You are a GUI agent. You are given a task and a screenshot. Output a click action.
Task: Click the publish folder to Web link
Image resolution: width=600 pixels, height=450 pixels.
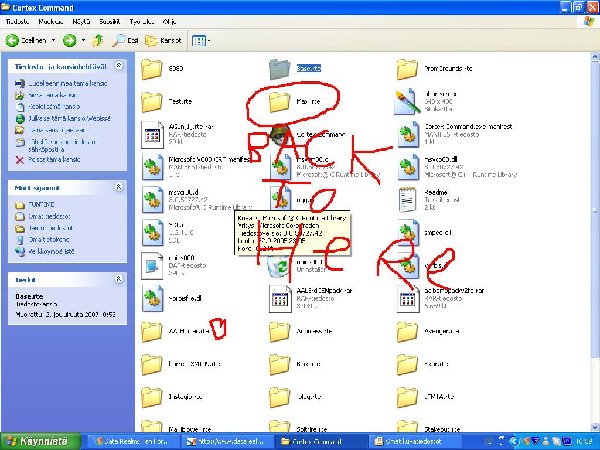(63, 118)
